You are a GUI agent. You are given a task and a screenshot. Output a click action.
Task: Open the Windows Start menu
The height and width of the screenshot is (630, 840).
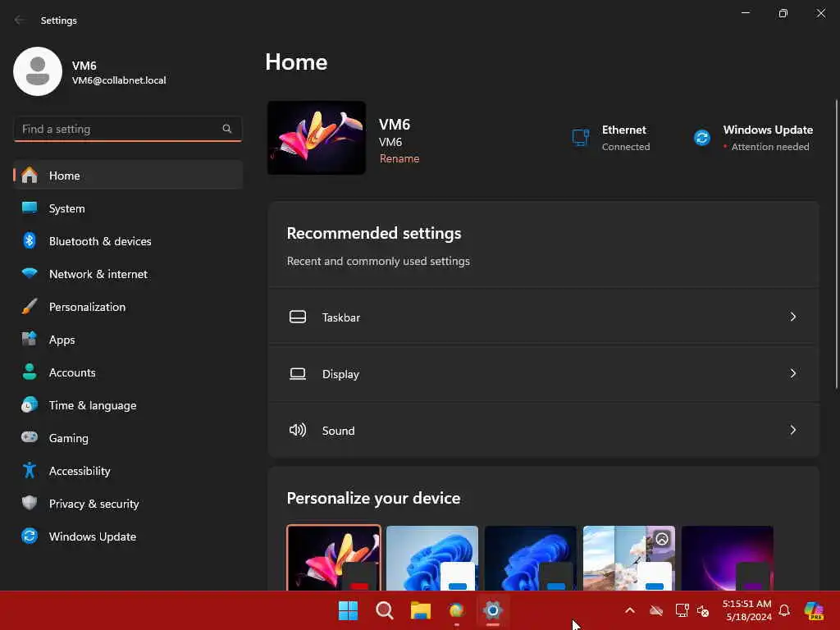(x=348, y=610)
